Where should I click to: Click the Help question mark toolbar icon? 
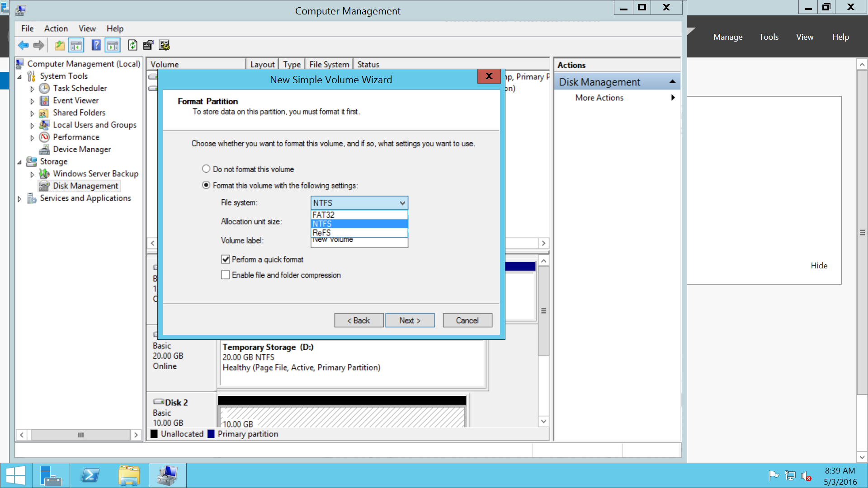point(96,45)
